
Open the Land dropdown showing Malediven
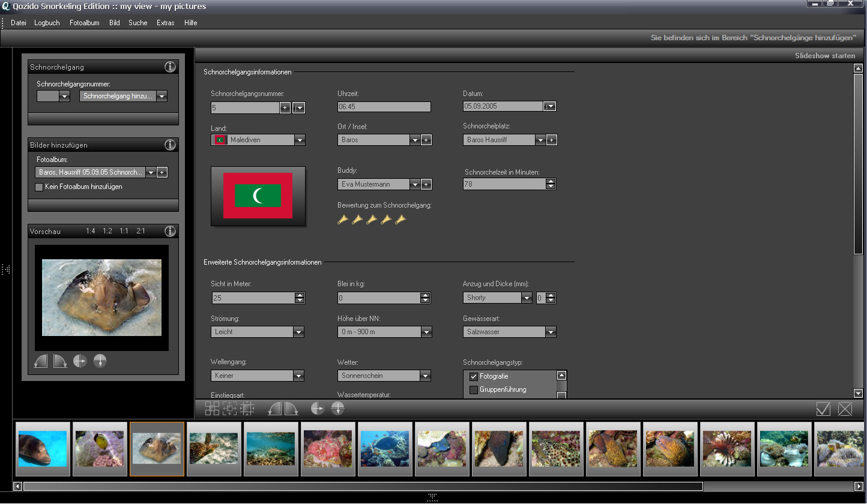click(x=300, y=140)
